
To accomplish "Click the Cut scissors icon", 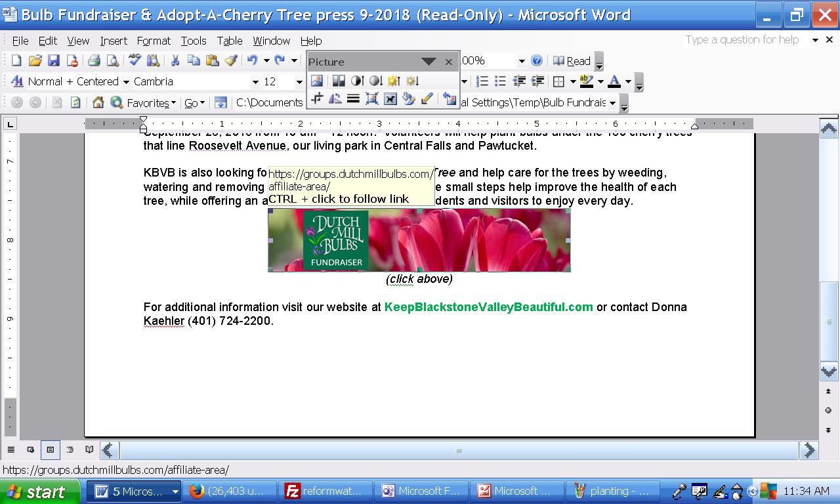I will click(175, 60).
